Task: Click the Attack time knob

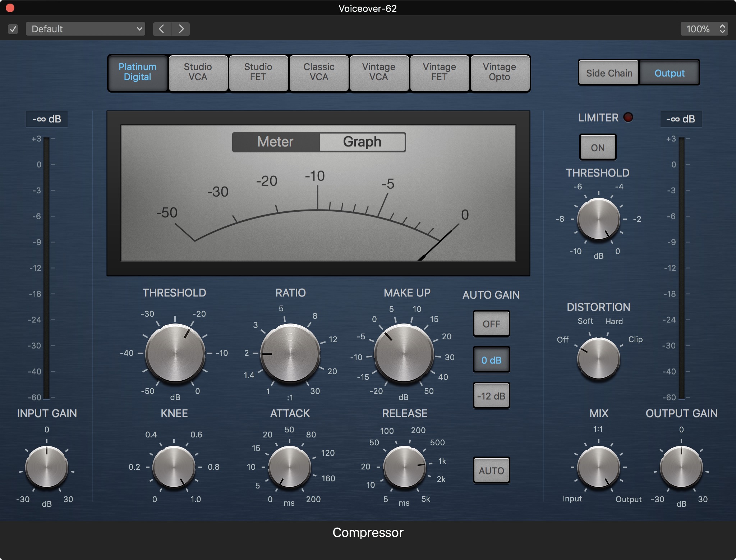Action: coord(289,467)
